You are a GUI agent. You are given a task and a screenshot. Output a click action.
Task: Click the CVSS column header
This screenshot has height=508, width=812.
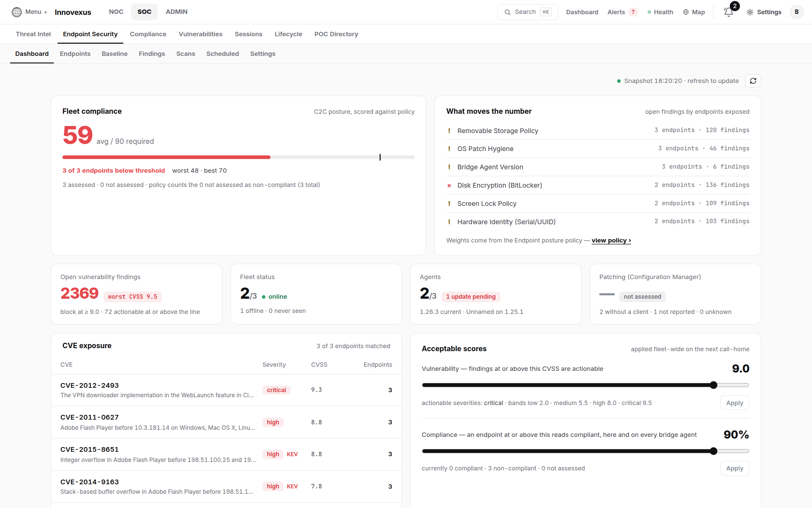point(319,365)
